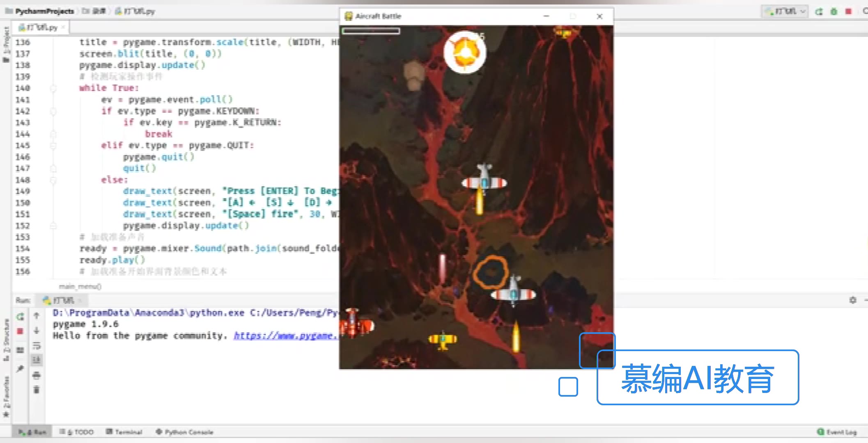This screenshot has height=443, width=868.
Task: Rerun the script from Run panel
Action: (x=20, y=317)
